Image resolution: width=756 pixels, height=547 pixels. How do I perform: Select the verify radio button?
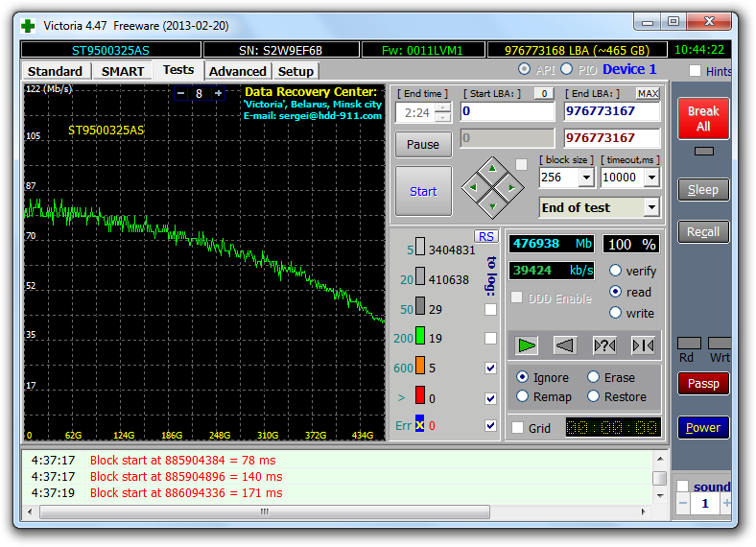[x=615, y=271]
